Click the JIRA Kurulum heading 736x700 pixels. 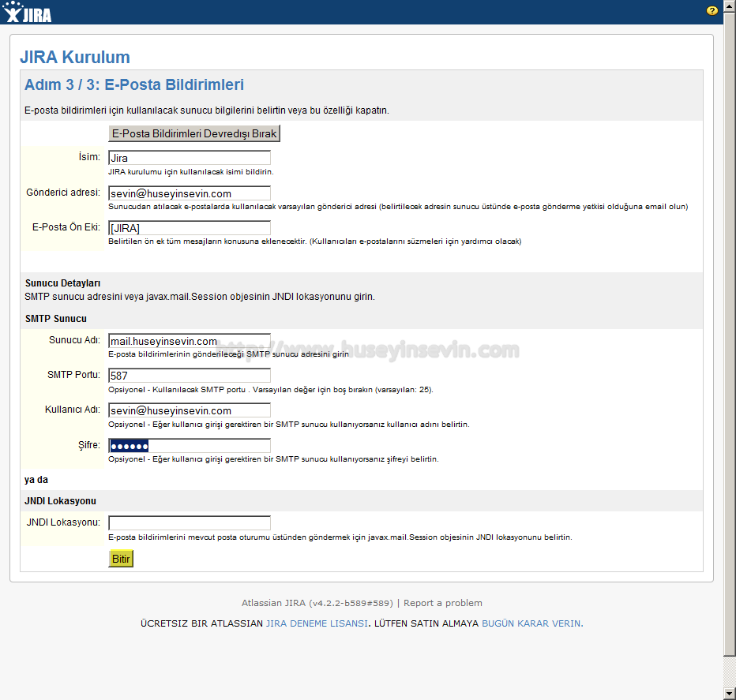tap(75, 58)
